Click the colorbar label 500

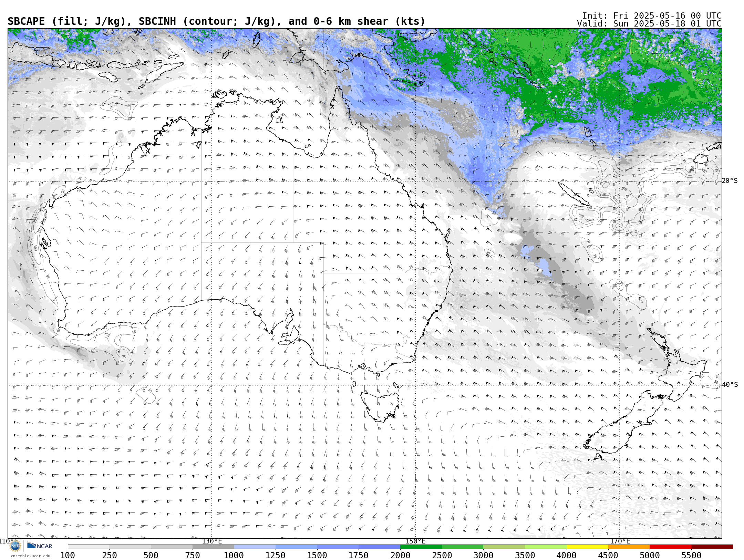[151, 556]
